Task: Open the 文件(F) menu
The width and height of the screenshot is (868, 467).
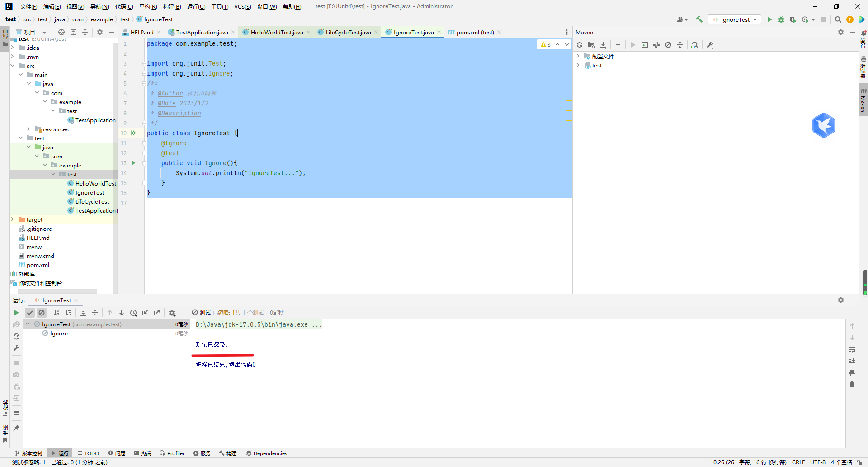Action: (28, 6)
